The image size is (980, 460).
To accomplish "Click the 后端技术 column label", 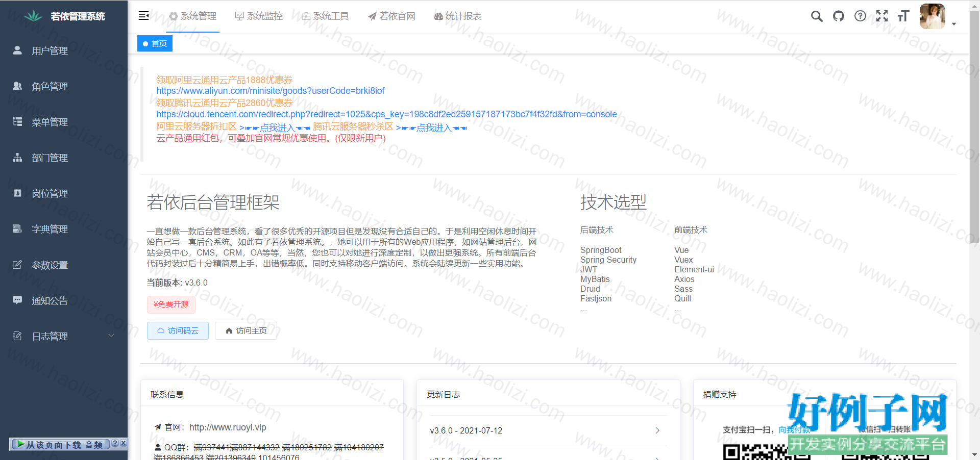I will (x=597, y=230).
